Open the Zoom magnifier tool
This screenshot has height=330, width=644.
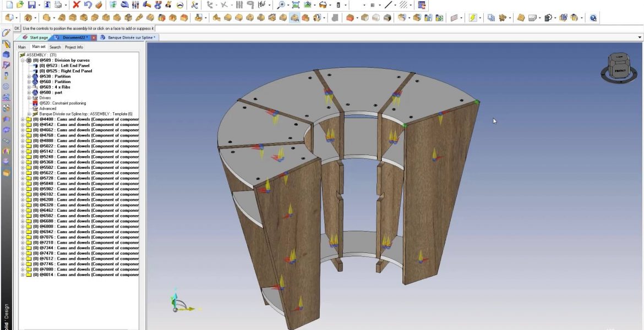point(281,5)
